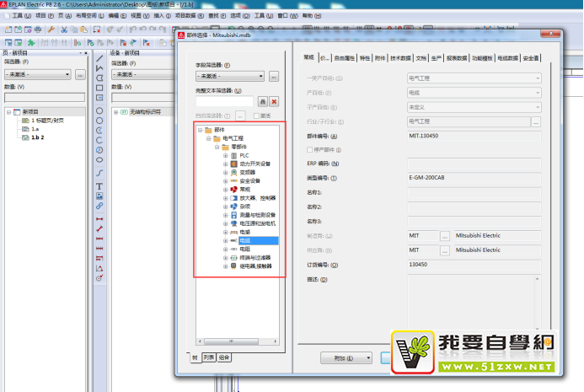Image resolution: width=584 pixels, height=392 pixels.
Task: Select the 电缆 tree item
Action: click(x=245, y=240)
